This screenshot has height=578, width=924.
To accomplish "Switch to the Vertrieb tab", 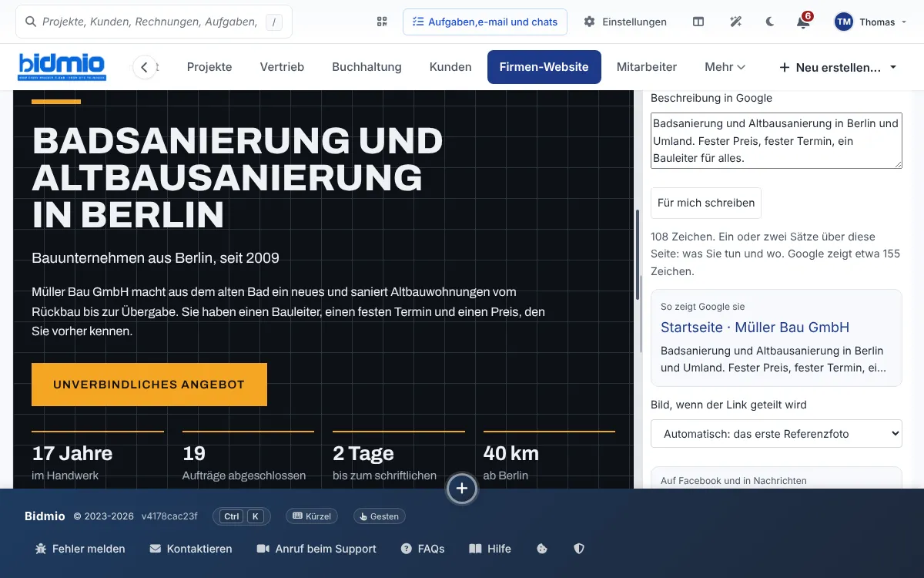I will pos(282,67).
